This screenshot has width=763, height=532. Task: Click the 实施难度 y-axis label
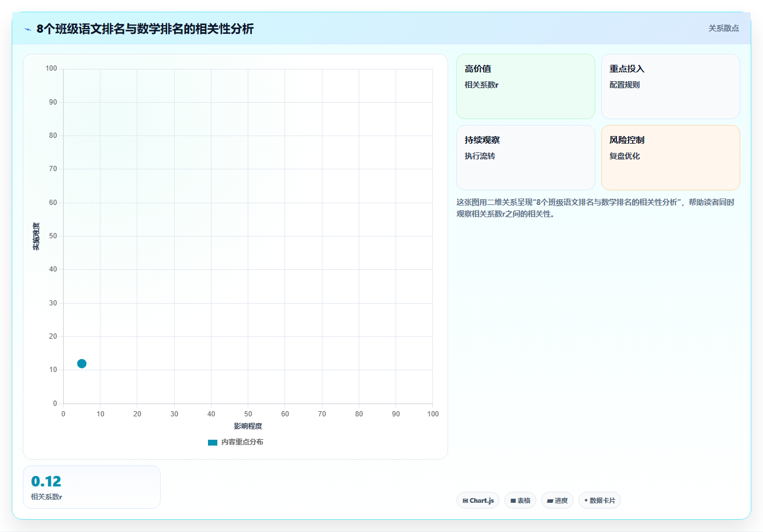tap(36, 237)
